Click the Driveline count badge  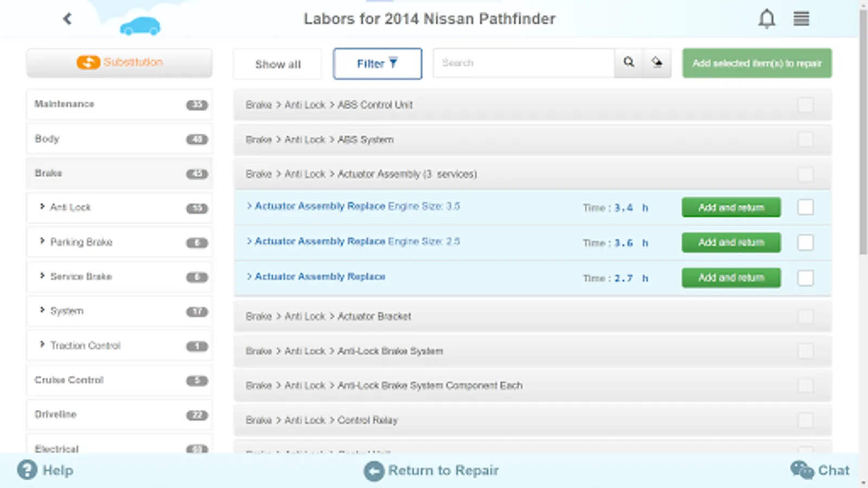(x=197, y=415)
